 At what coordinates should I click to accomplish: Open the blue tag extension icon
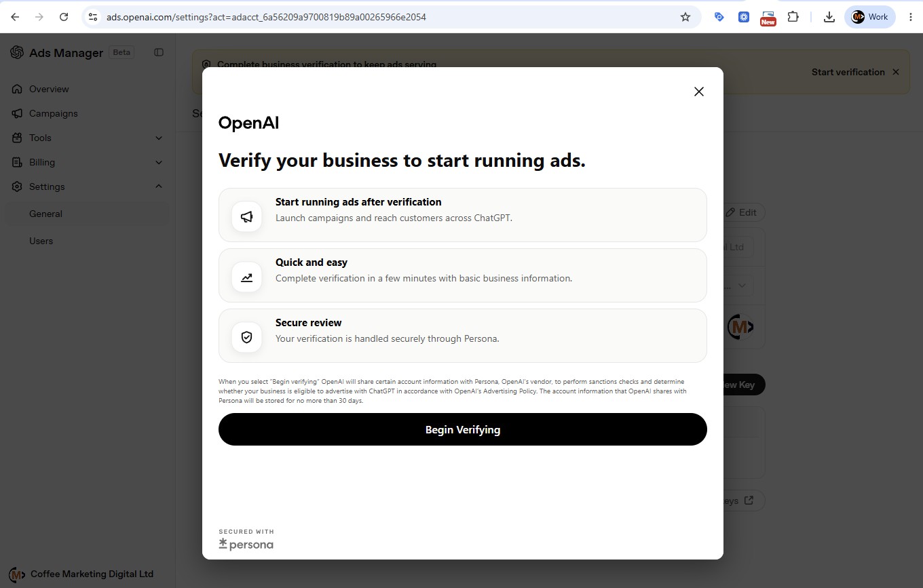point(719,17)
